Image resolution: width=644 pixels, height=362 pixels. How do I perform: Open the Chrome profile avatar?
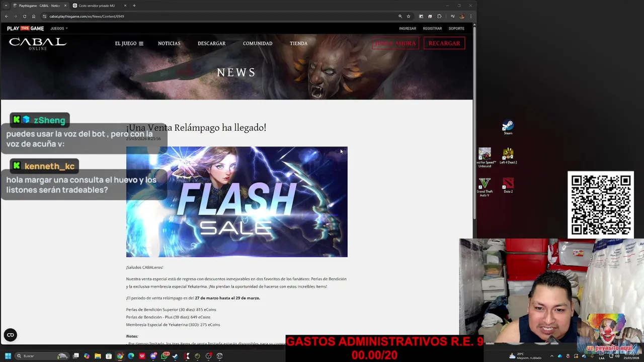[462, 16]
